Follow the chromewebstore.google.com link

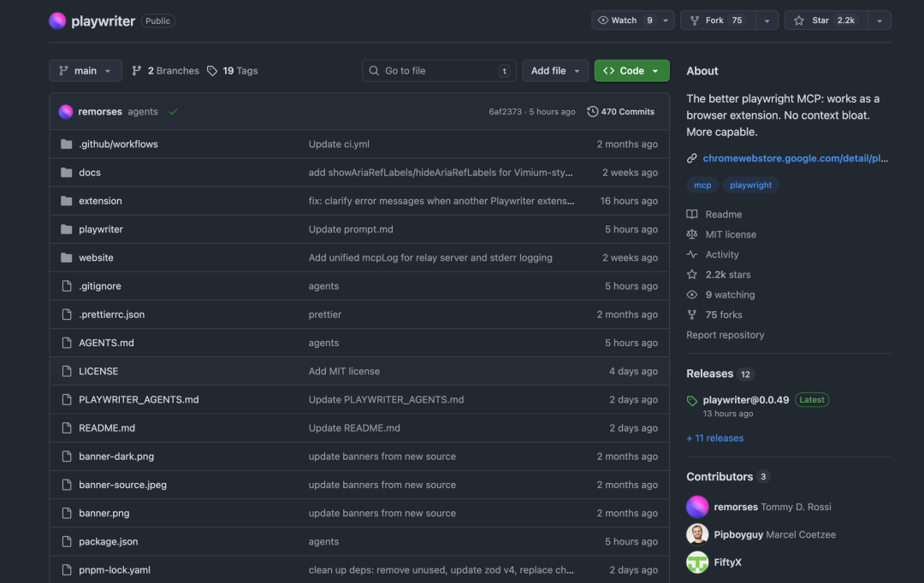(794, 158)
